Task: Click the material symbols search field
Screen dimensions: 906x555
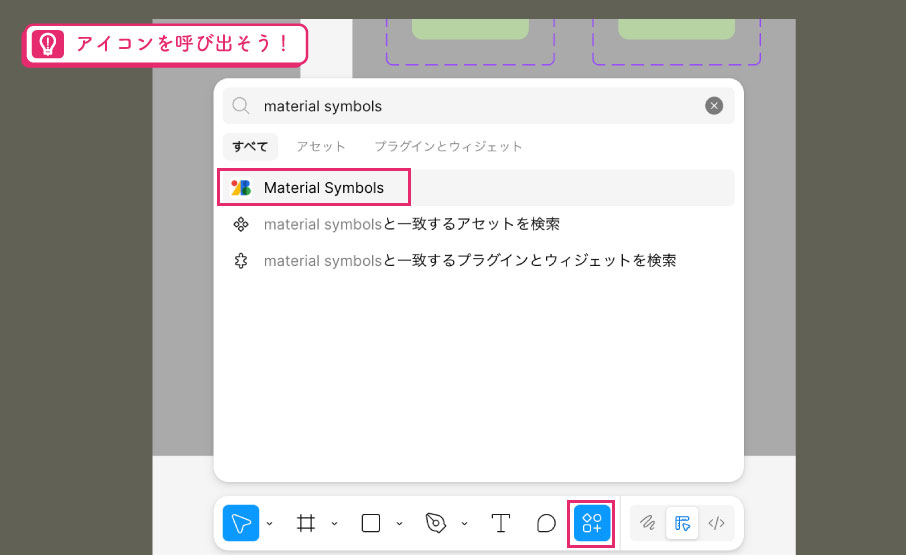Action: click(478, 106)
